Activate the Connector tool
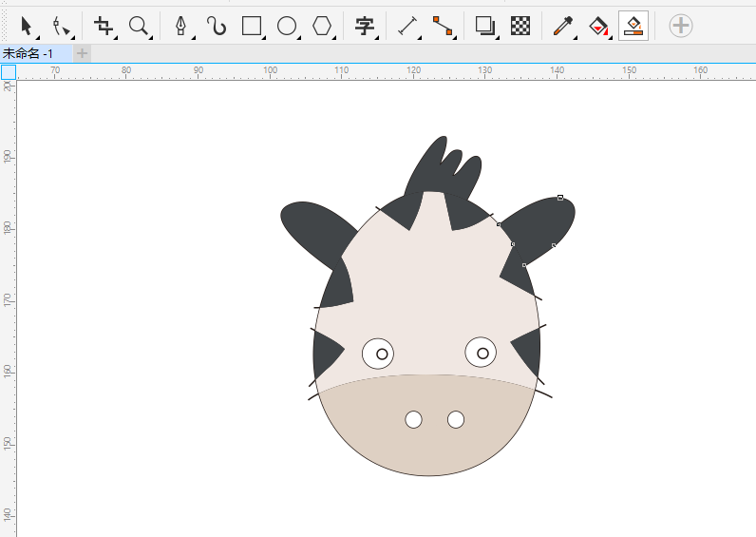The width and height of the screenshot is (756, 537). click(x=442, y=26)
